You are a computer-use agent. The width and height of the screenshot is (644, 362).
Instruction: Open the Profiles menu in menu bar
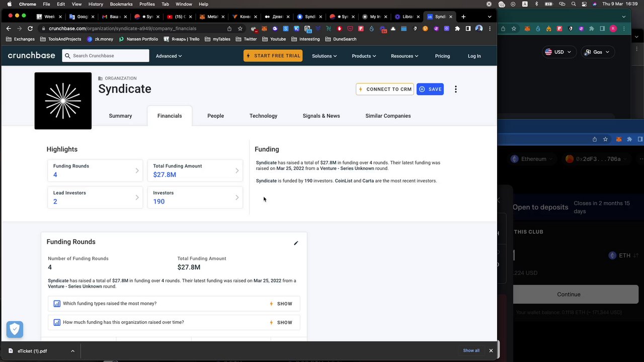[147, 4]
